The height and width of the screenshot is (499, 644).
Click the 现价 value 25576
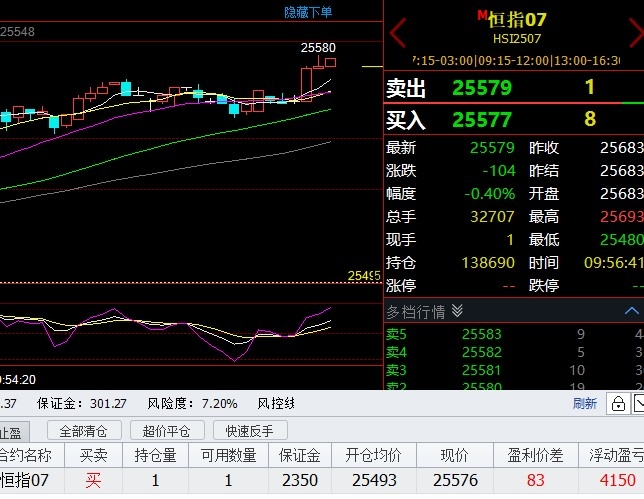[455, 480]
